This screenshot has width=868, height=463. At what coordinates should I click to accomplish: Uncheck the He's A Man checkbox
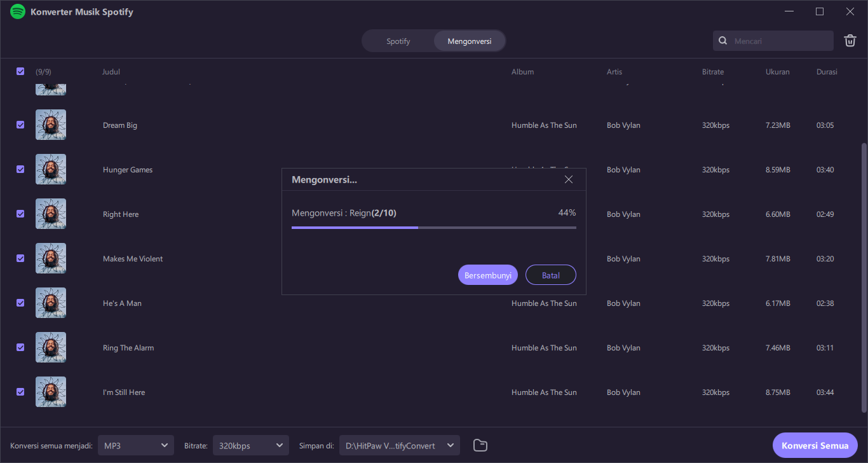click(x=20, y=303)
